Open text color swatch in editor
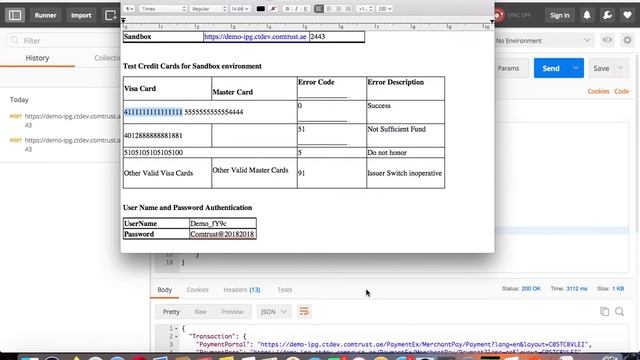The width and height of the screenshot is (640, 360). tap(260, 9)
